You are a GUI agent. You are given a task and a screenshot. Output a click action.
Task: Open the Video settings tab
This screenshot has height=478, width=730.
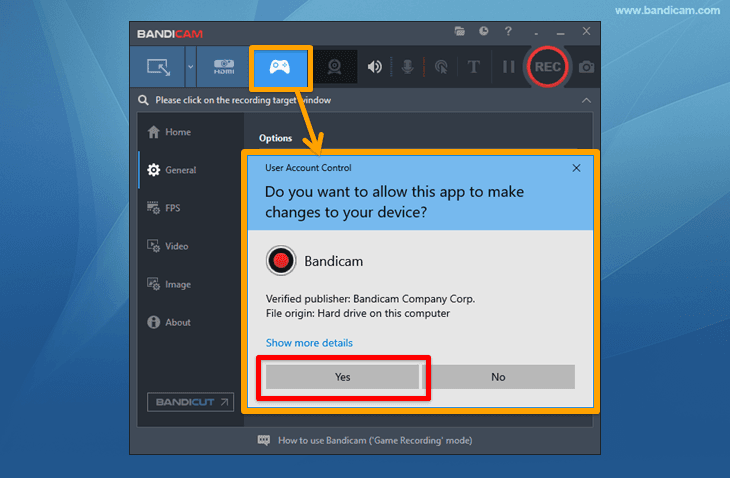point(168,246)
